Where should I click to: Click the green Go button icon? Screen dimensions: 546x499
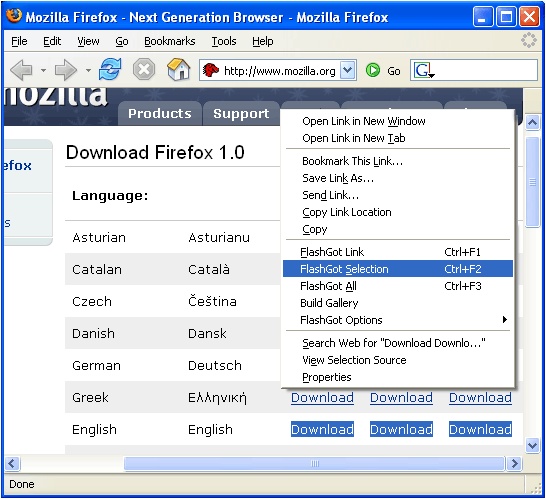373,70
